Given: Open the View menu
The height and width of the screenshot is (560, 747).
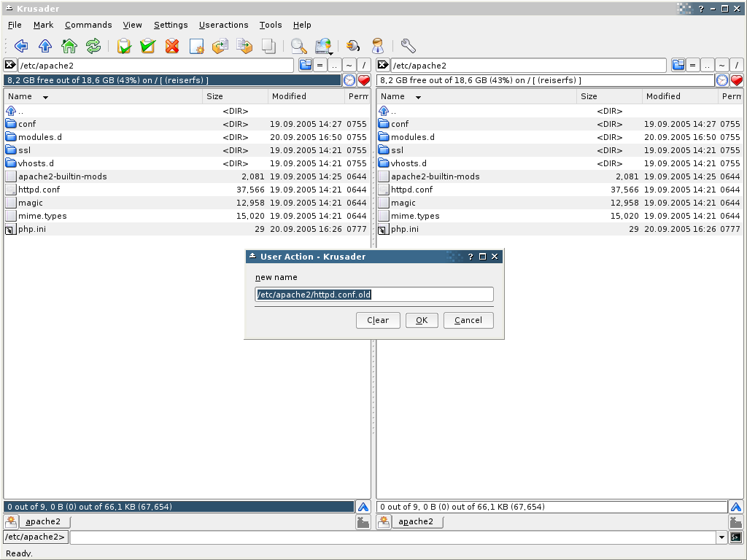Looking at the screenshot, I should [x=133, y=25].
